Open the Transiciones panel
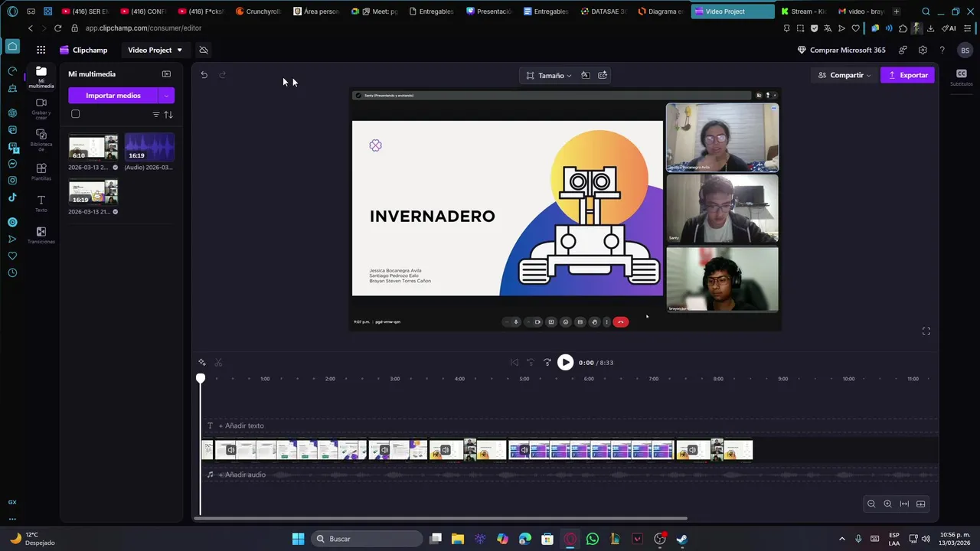 coord(41,235)
